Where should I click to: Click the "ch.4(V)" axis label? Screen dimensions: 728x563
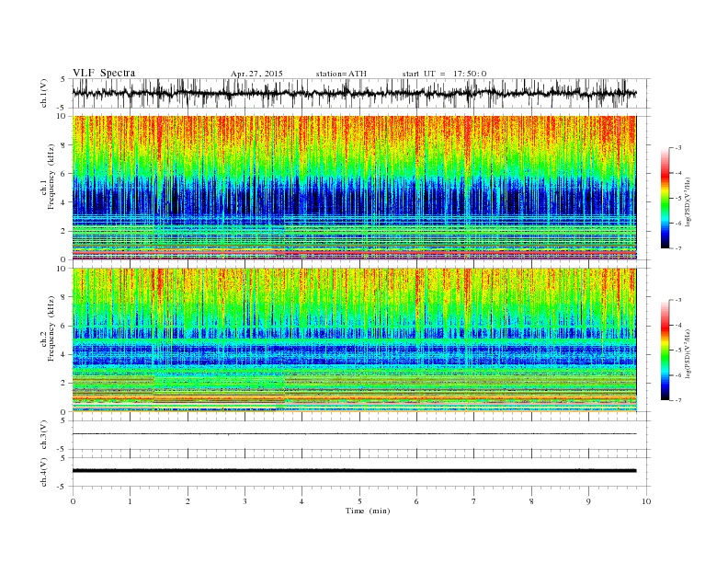point(44,473)
